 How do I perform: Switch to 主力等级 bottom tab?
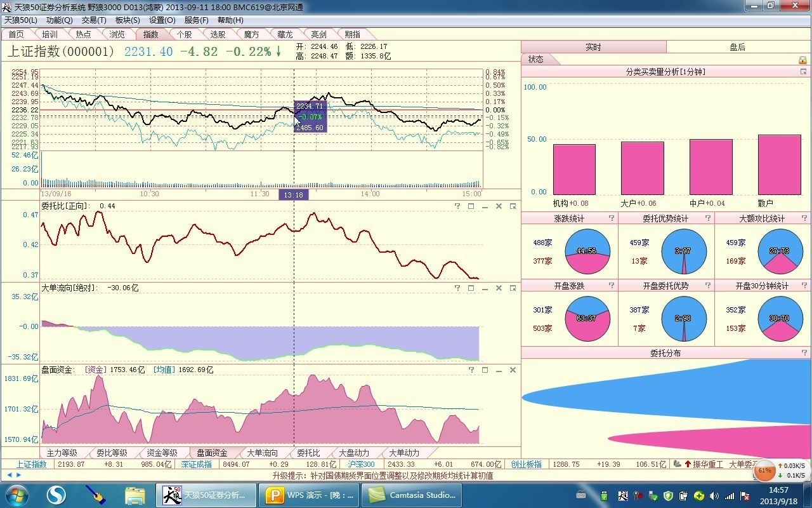coord(62,453)
